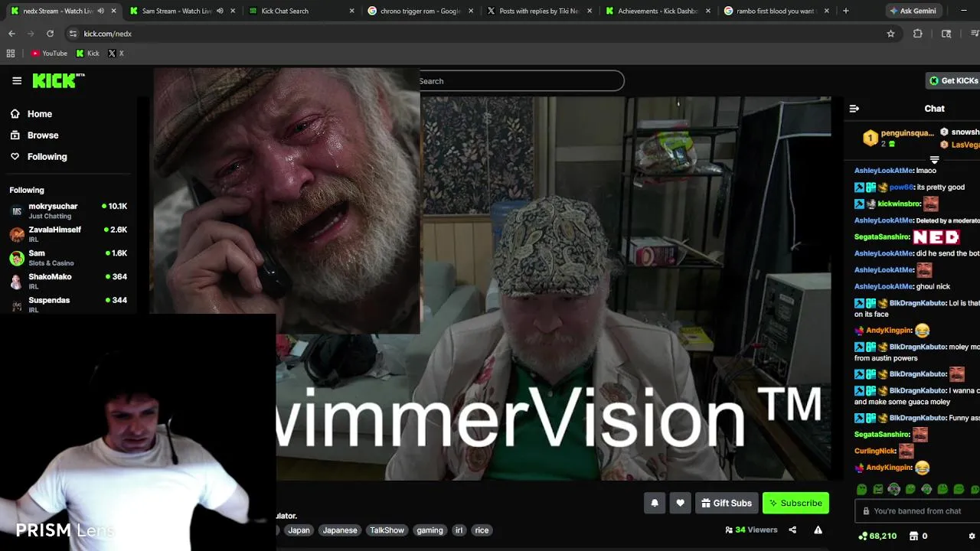Open ShakoMako followed channel

[69, 281]
